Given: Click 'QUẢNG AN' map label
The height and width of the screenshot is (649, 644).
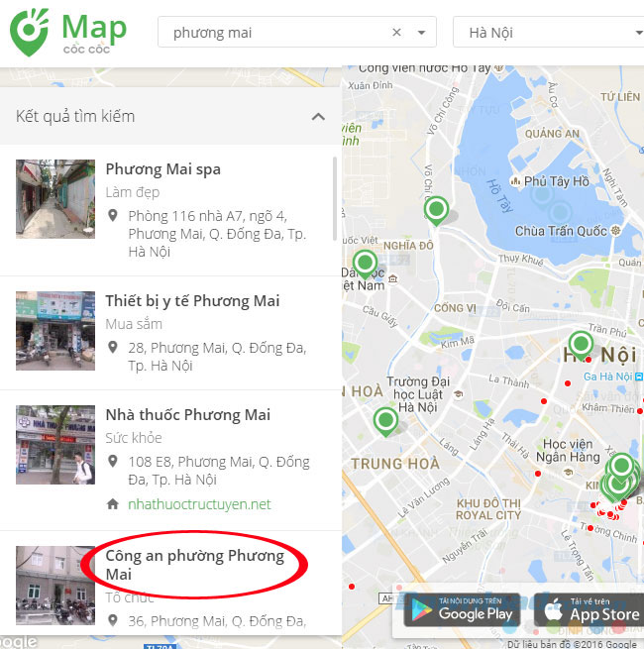Looking at the screenshot, I should (x=552, y=134).
